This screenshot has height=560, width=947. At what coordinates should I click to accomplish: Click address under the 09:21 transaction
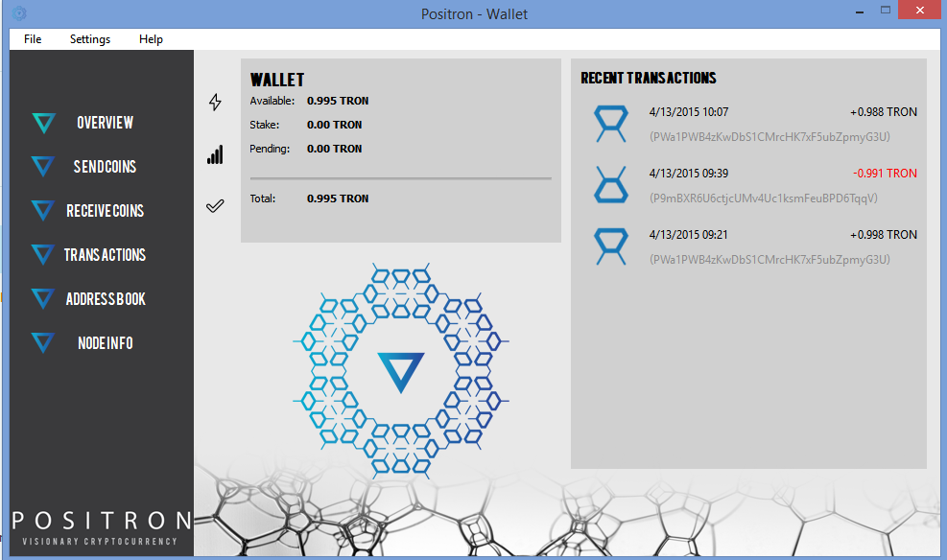[x=769, y=260]
